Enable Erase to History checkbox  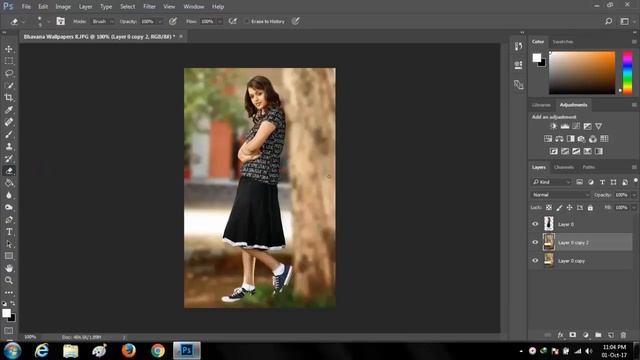point(247,21)
